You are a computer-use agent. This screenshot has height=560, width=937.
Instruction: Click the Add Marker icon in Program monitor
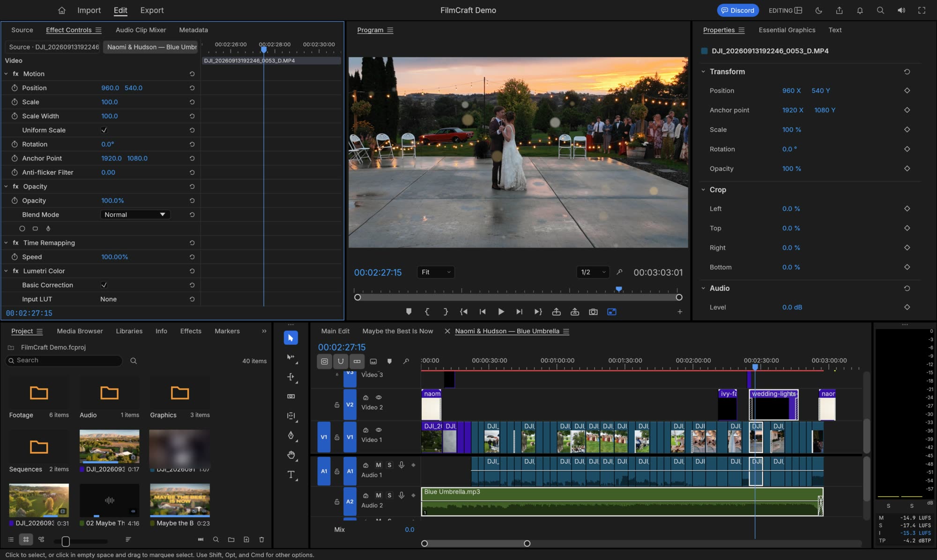pyautogui.click(x=409, y=312)
